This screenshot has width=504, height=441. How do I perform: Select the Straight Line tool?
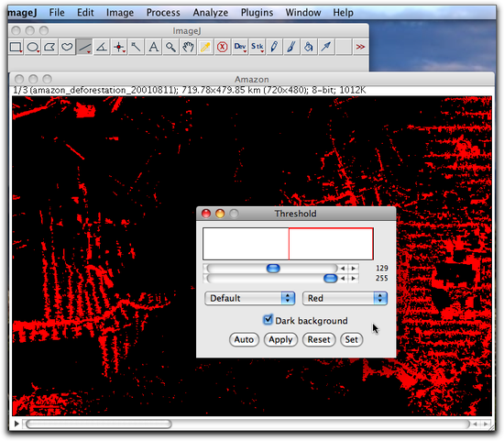point(84,47)
